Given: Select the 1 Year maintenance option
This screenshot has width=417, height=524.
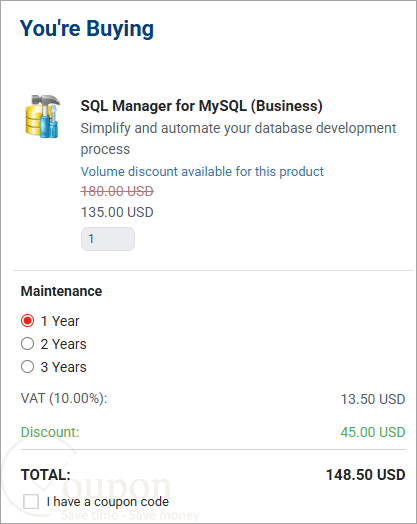Looking at the screenshot, I should pyautogui.click(x=27, y=321).
